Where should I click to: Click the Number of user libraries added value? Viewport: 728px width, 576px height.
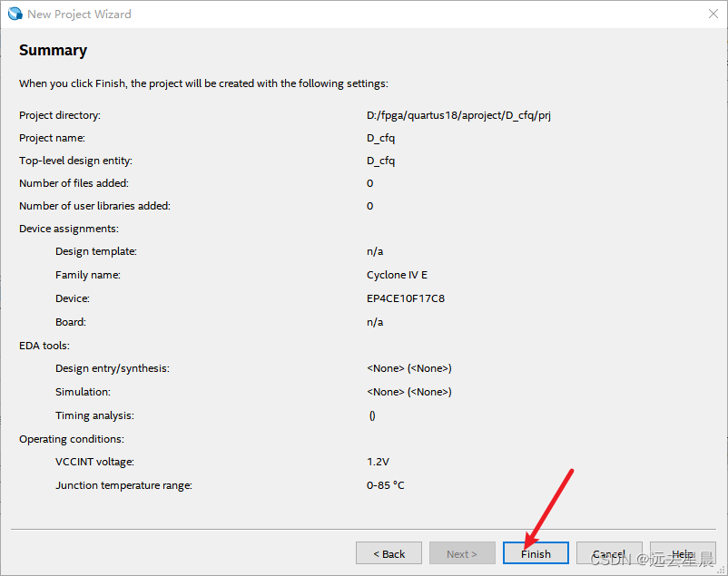369,206
